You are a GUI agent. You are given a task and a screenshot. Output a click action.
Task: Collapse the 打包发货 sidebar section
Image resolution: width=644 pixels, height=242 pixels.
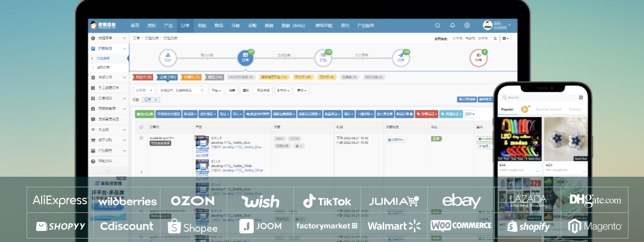pyautogui.click(x=124, y=49)
